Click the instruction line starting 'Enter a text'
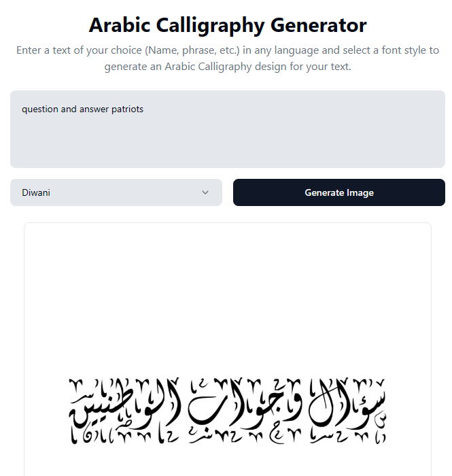Screen dimensions: 452x476 click(227, 50)
